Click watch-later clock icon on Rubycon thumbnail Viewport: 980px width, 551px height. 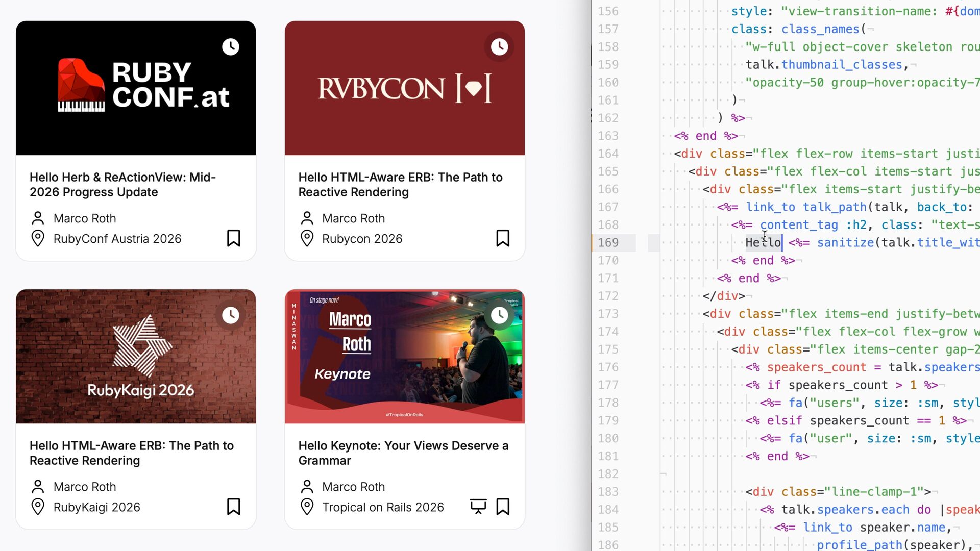499,47
